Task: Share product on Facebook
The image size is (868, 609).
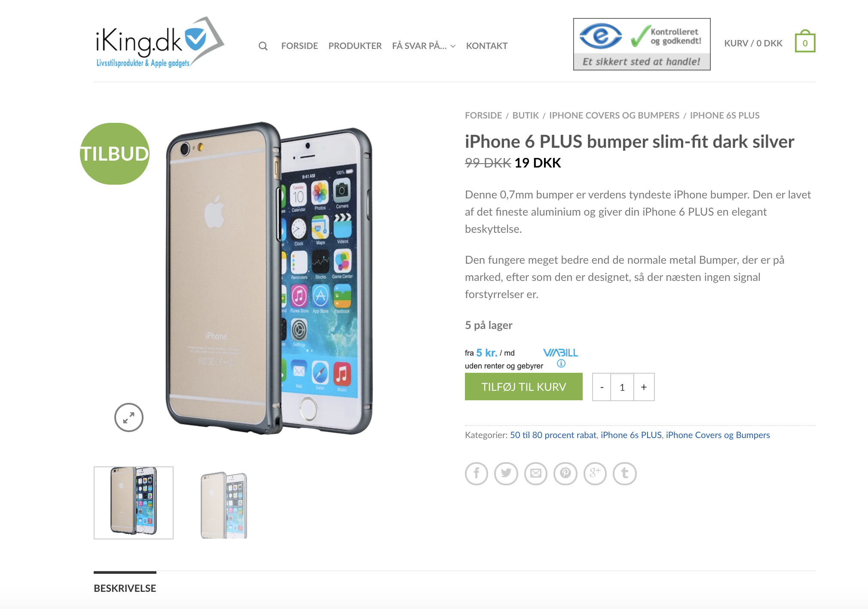Action: click(477, 473)
